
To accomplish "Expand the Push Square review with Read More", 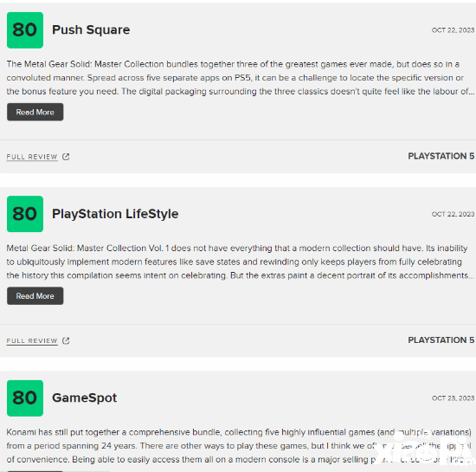I will [x=35, y=112].
